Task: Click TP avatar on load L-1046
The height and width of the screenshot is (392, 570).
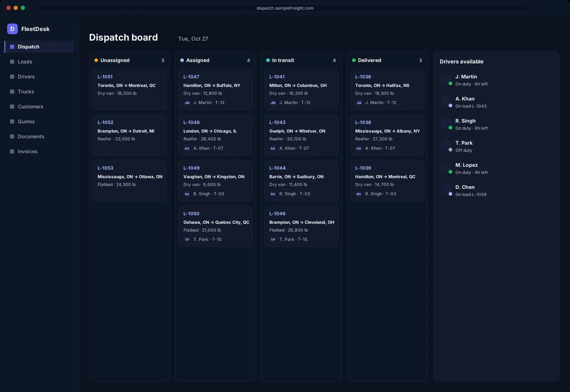Action: tap(273, 239)
